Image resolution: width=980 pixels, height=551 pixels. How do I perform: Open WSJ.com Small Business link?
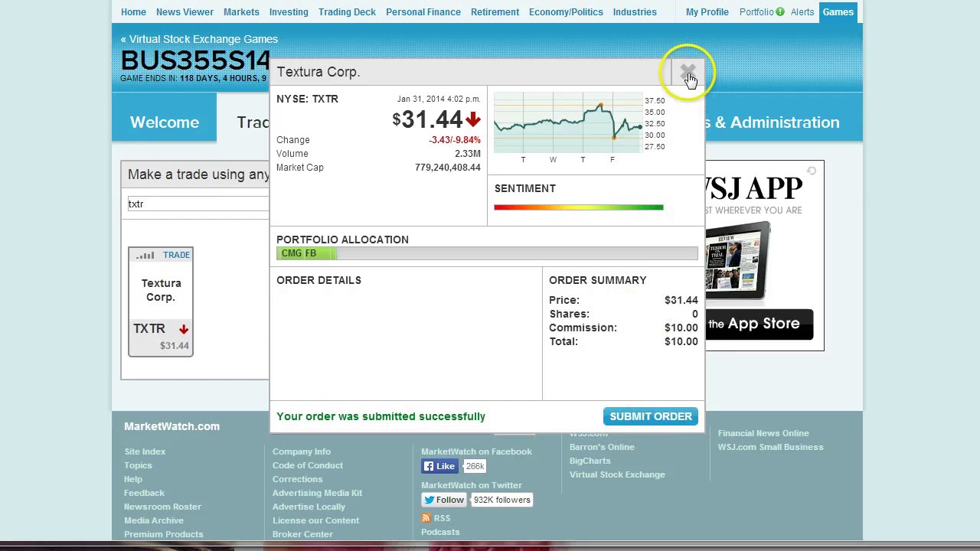tap(770, 447)
